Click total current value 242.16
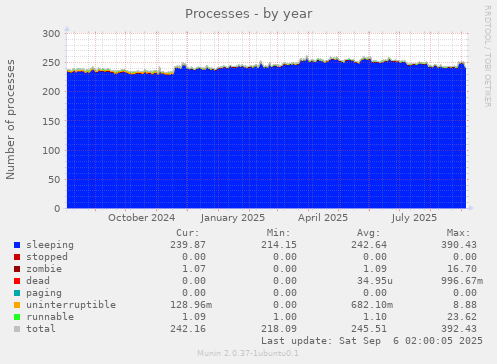 point(188,329)
